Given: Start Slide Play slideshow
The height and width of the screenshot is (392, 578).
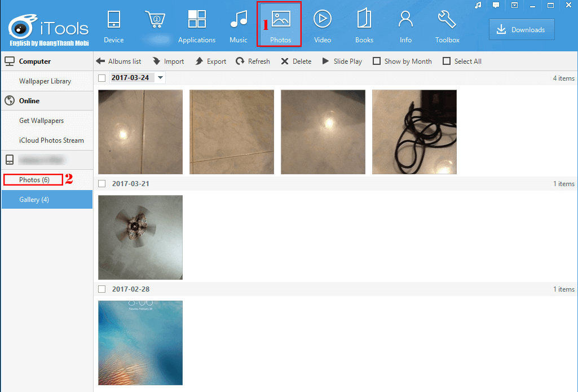Looking at the screenshot, I should pyautogui.click(x=342, y=61).
